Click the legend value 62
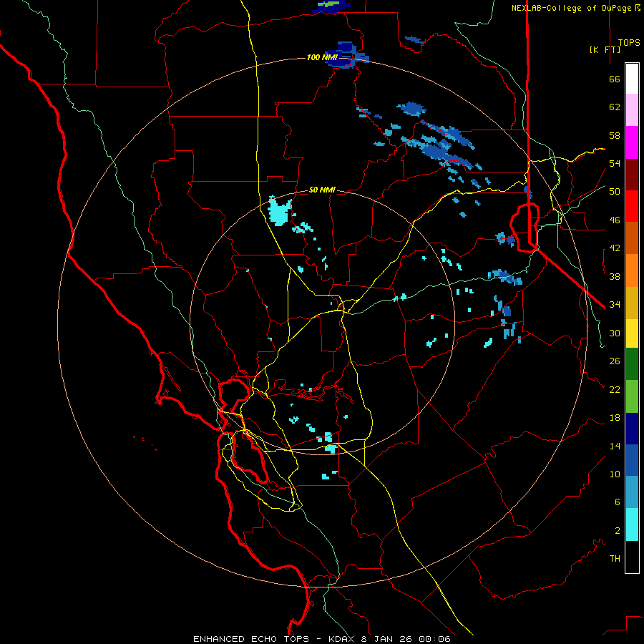 pos(615,107)
